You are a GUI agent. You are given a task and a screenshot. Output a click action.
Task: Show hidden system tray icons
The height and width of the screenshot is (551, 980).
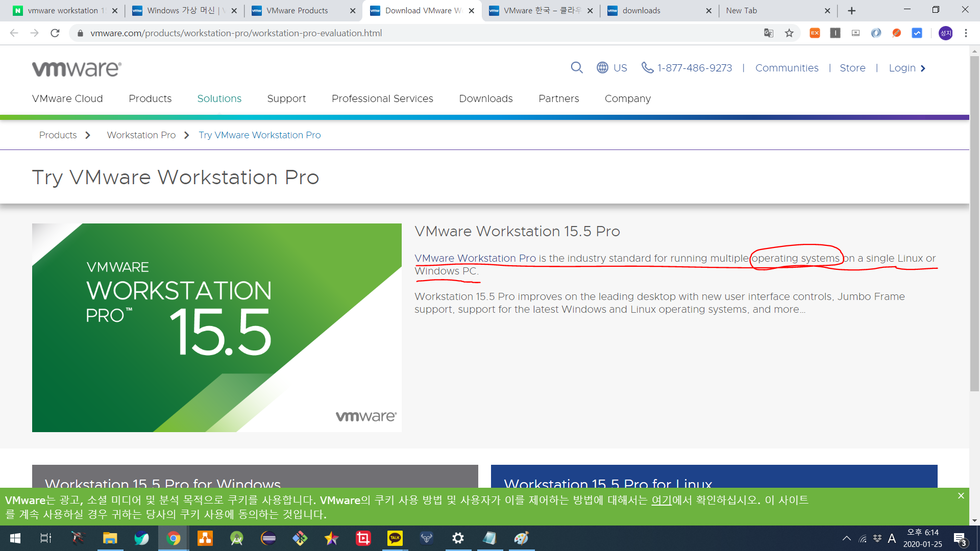click(x=846, y=538)
